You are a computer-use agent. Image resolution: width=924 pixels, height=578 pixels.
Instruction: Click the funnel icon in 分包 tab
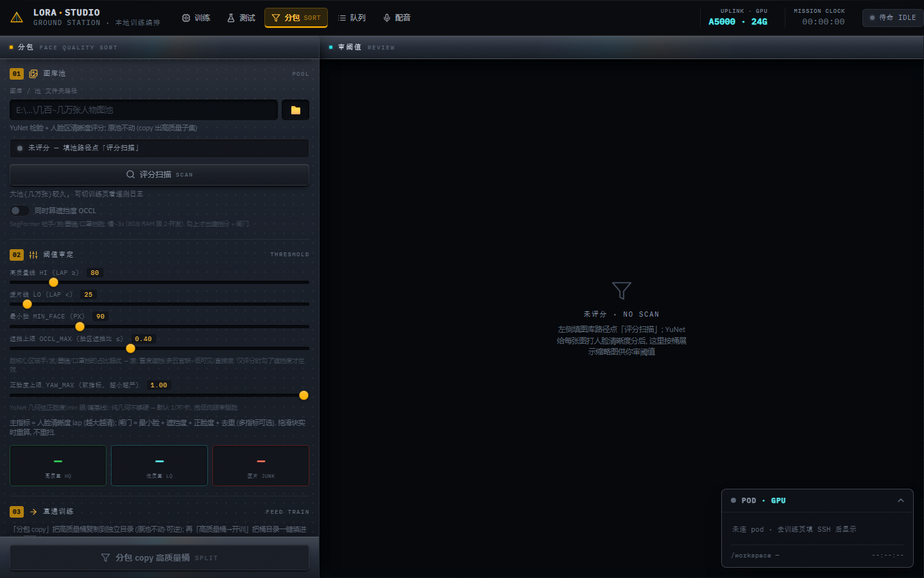click(276, 18)
